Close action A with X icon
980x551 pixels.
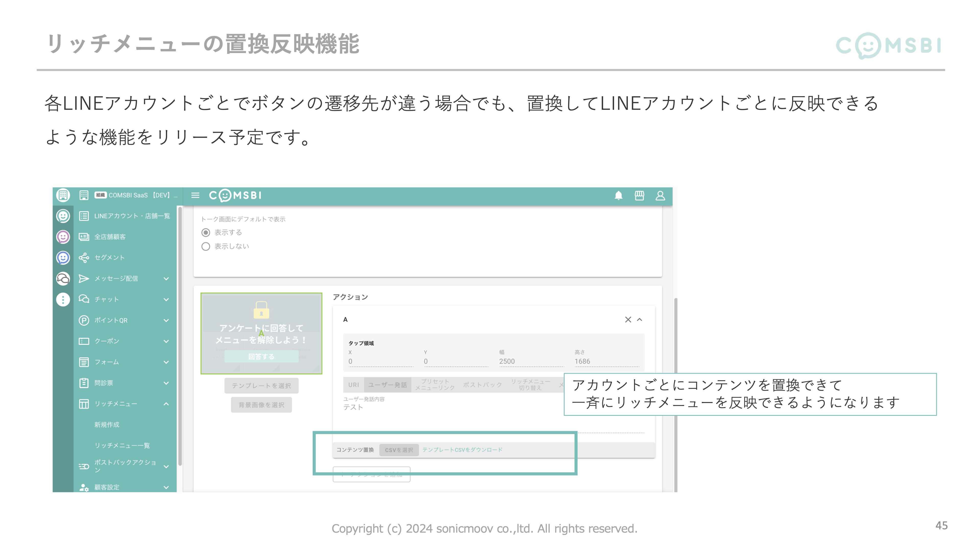tap(628, 320)
